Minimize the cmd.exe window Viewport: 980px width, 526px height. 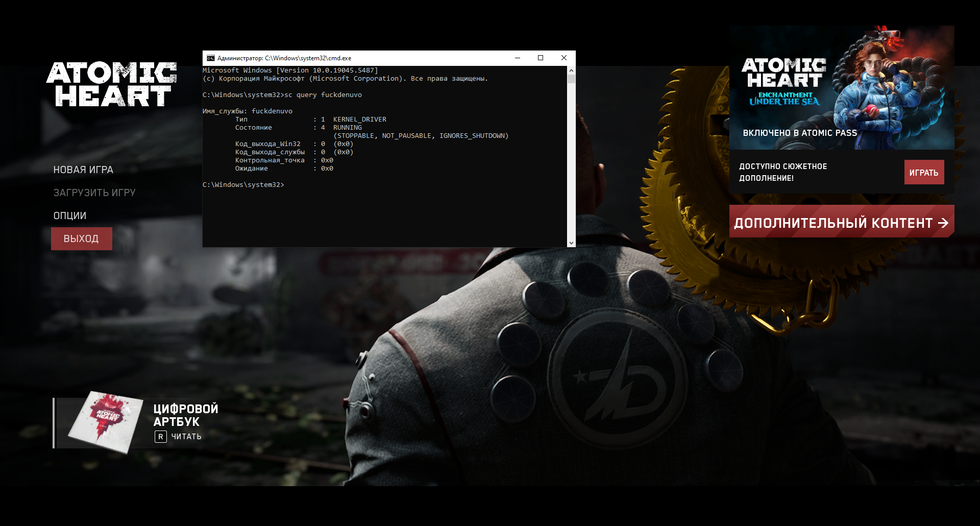pyautogui.click(x=518, y=58)
